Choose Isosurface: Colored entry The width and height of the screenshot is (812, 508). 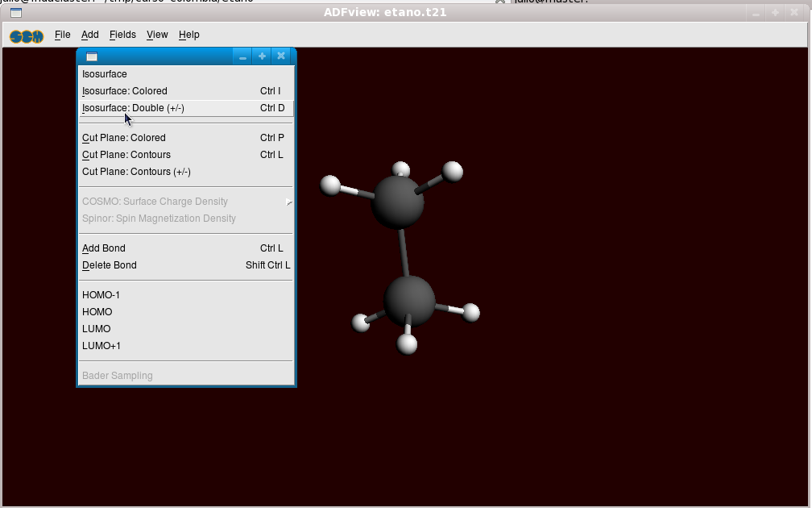[125, 91]
